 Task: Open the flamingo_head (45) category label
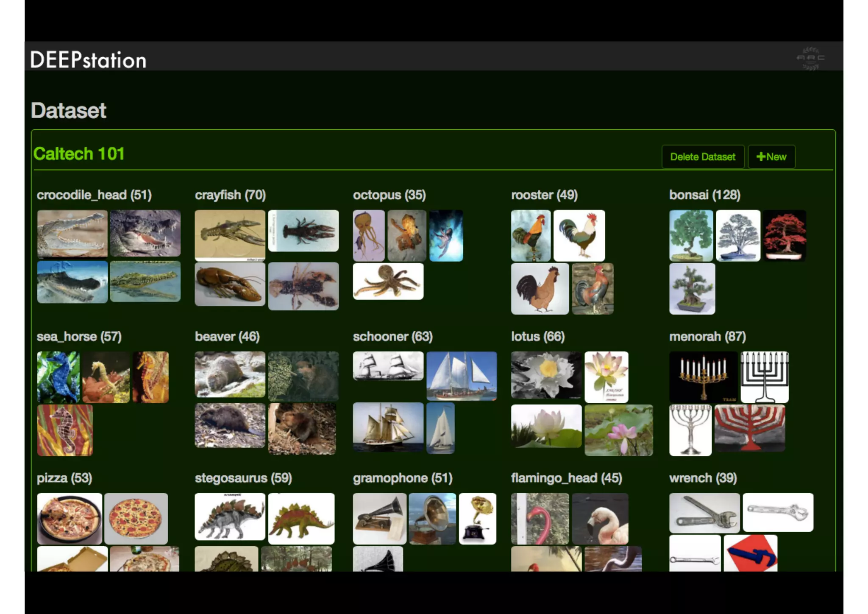(566, 478)
